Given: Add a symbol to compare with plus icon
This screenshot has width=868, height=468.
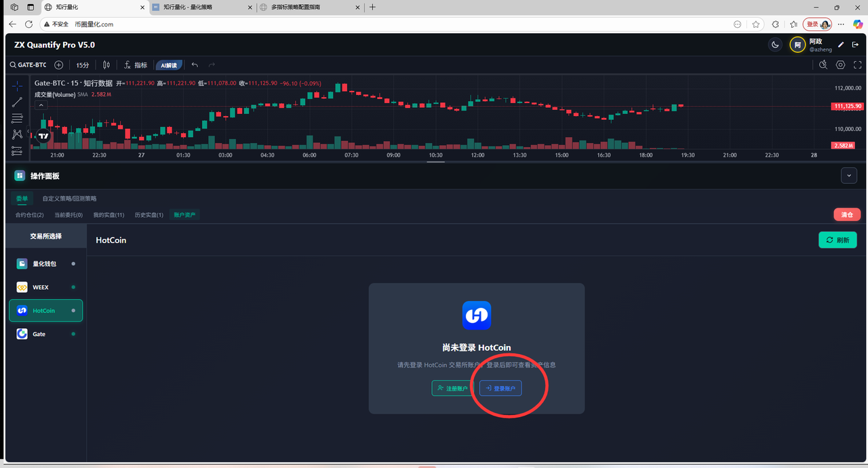Looking at the screenshot, I should [x=59, y=65].
